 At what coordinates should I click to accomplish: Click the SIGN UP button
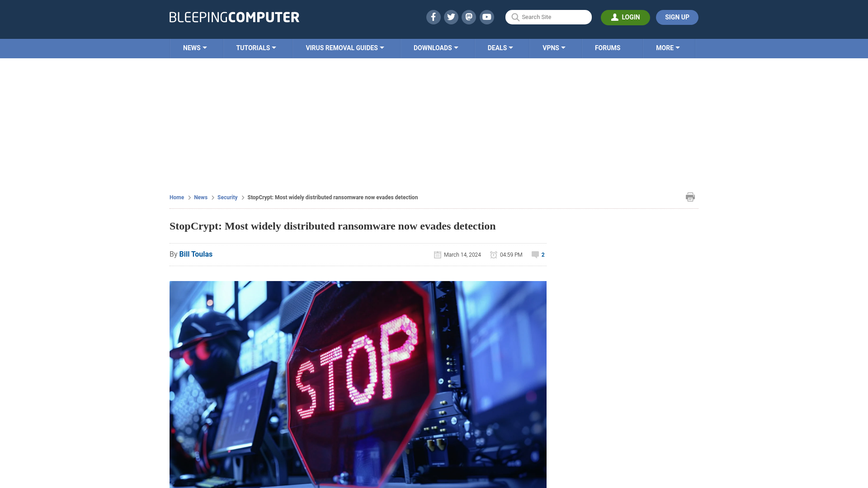click(x=677, y=17)
